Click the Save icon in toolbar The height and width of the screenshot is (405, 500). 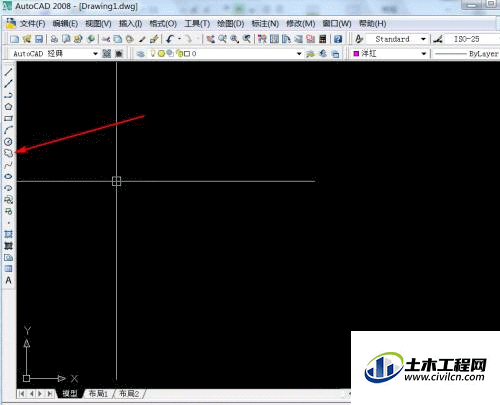pos(39,39)
